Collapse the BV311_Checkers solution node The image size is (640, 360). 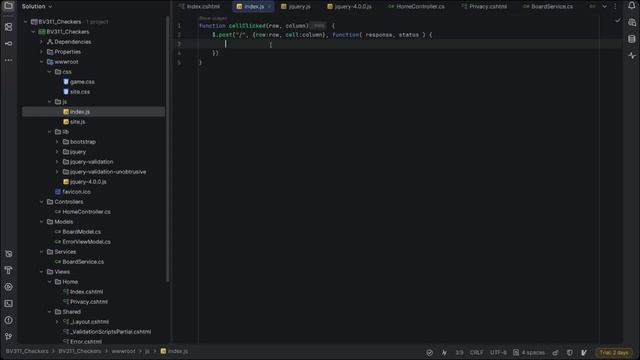click(26, 22)
